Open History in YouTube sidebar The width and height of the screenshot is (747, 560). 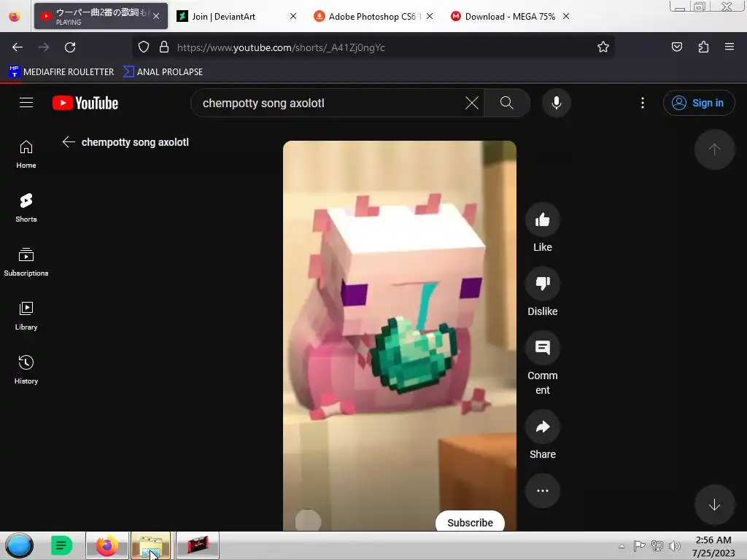click(x=26, y=370)
